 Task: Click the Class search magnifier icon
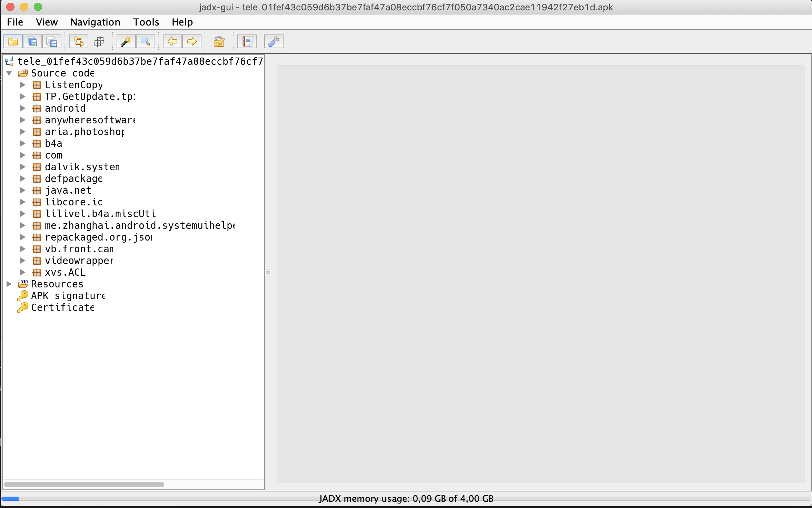click(x=145, y=42)
